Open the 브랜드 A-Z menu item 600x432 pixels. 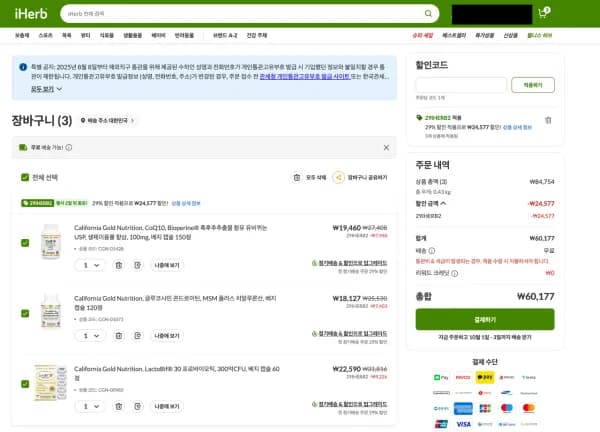pos(225,35)
